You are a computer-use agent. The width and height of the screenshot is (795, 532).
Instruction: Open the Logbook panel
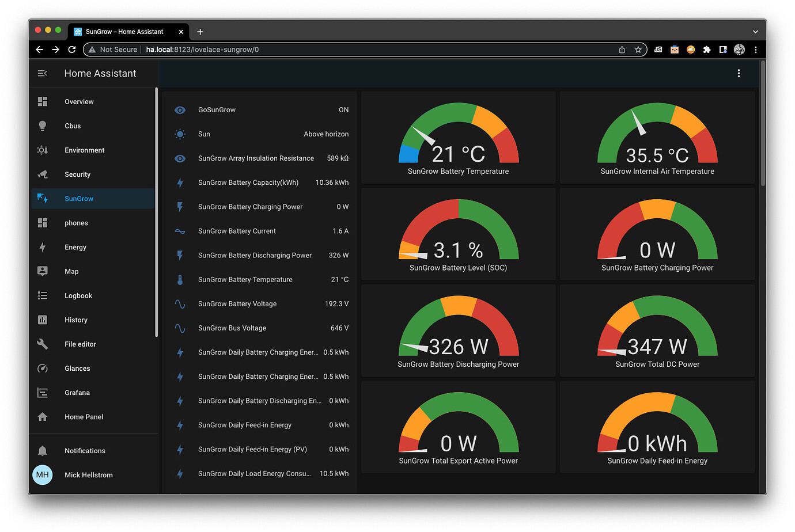(92, 295)
